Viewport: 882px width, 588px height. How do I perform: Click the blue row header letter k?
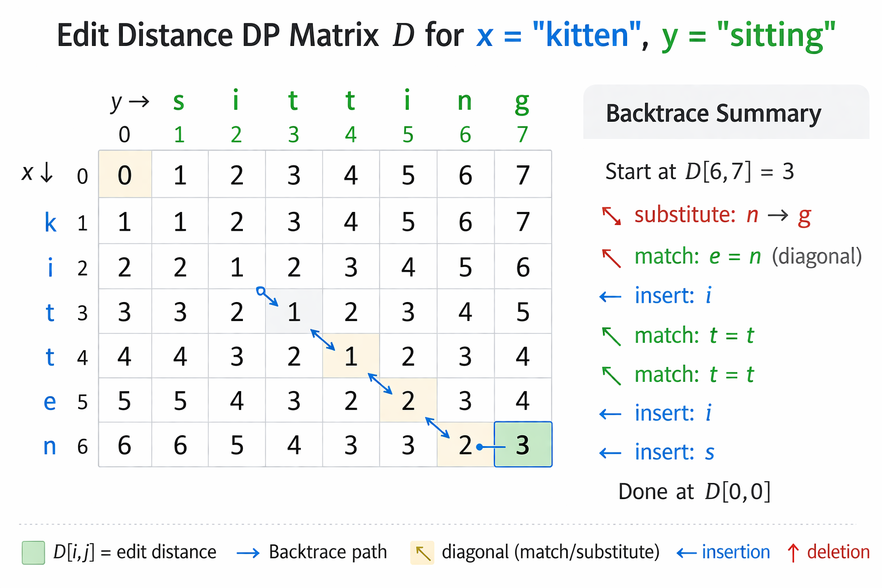tap(51, 222)
